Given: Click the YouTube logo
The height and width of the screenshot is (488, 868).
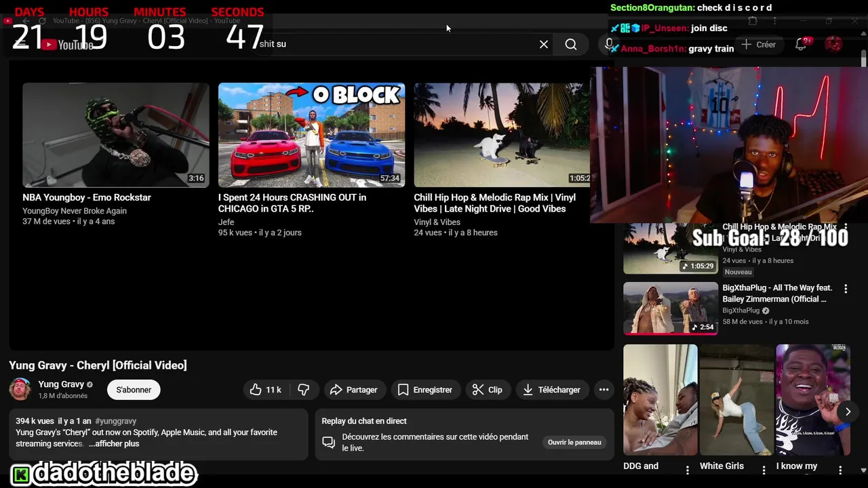Looking at the screenshot, I should (66, 45).
